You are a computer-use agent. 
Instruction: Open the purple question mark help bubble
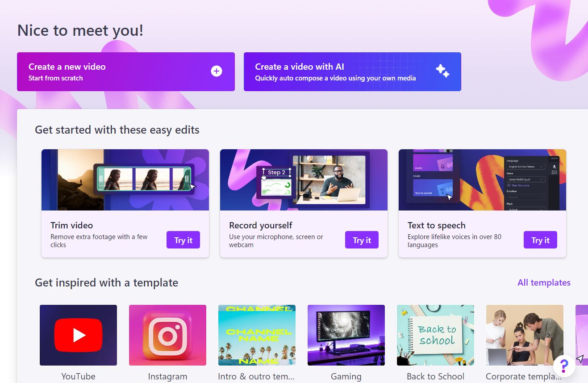click(x=564, y=366)
